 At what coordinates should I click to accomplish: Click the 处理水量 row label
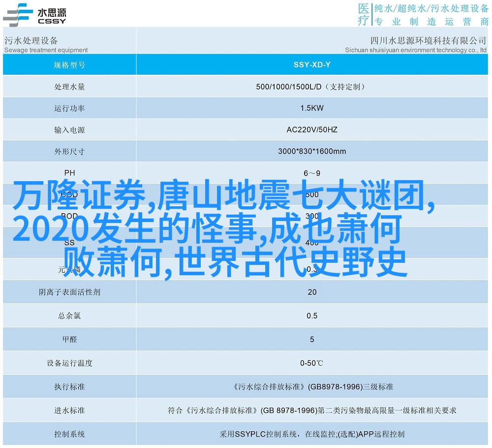pyautogui.click(x=69, y=87)
